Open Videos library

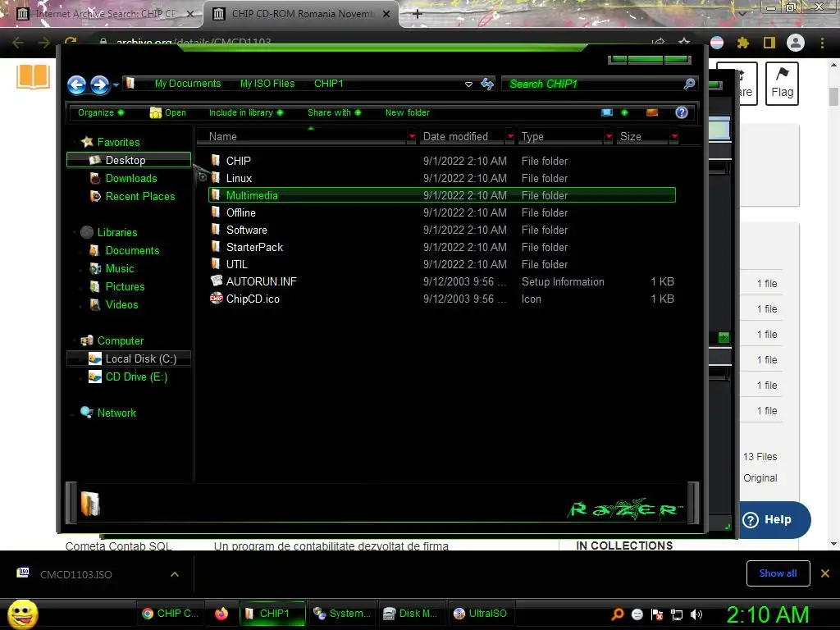(121, 305)
